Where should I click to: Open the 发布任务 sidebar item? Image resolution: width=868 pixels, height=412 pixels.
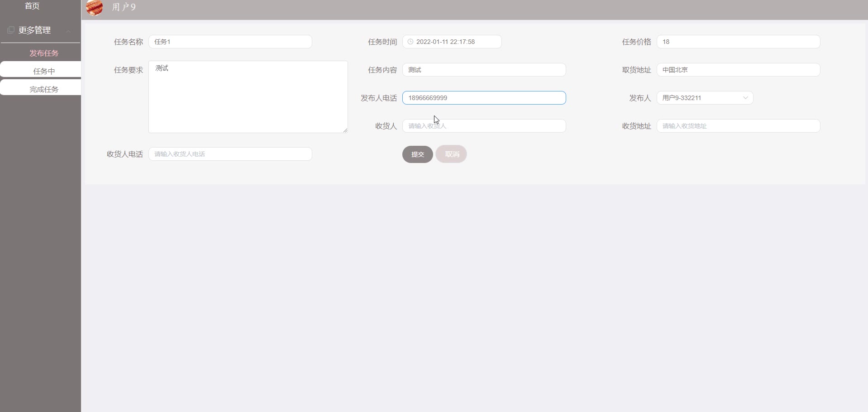pyautogui.click(x=44, y=53)
